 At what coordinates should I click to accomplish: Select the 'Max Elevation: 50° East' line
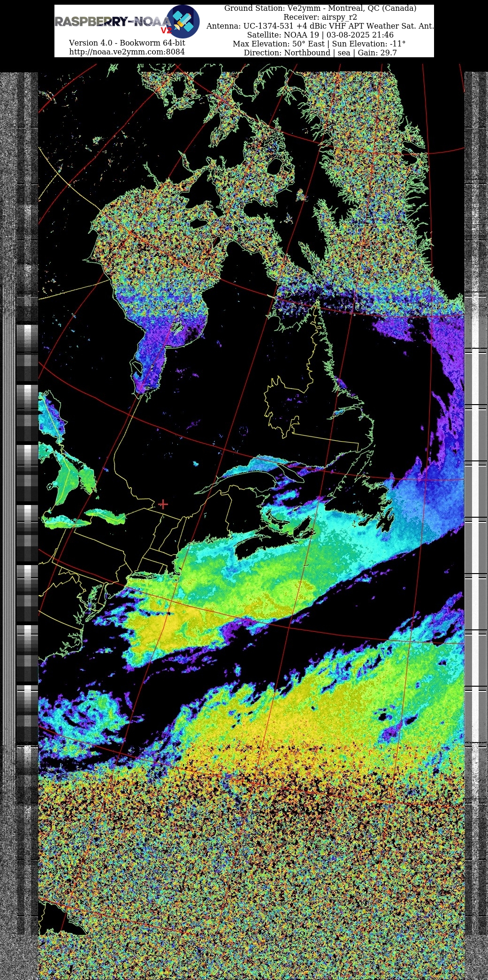320,44
